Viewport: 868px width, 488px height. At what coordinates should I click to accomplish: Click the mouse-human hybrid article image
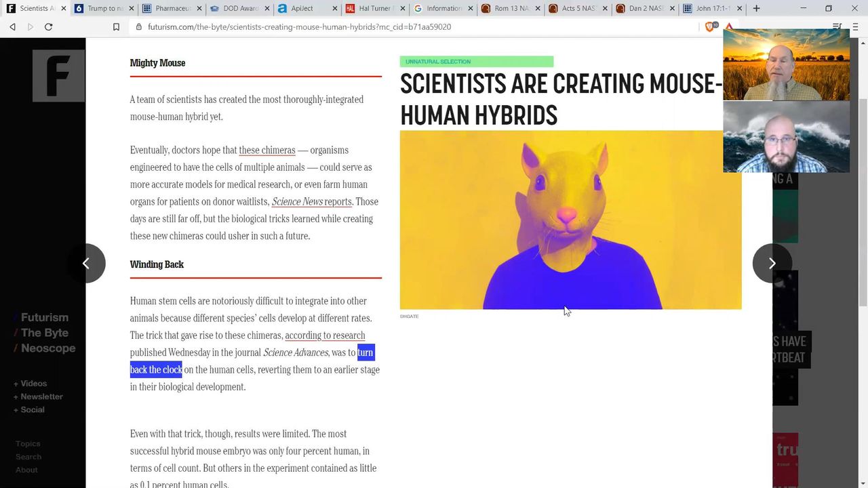(570, 220)
